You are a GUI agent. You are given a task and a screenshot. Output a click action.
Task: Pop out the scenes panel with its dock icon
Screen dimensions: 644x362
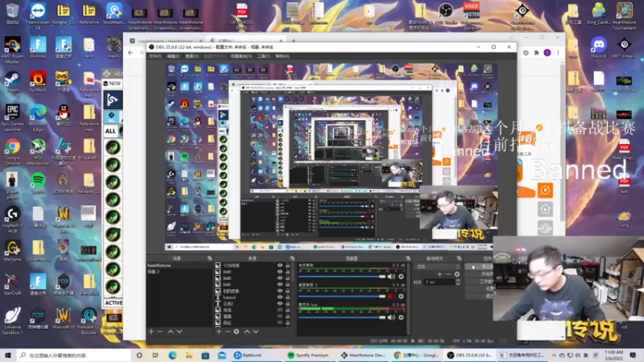point(209,258)
